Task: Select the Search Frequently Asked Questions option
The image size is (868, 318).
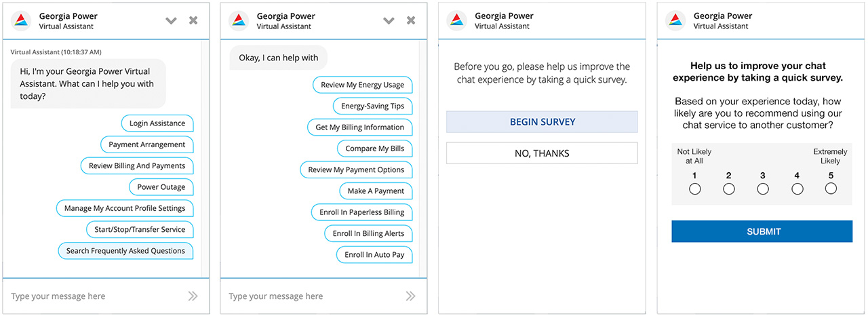Action: tap(125, 251)
